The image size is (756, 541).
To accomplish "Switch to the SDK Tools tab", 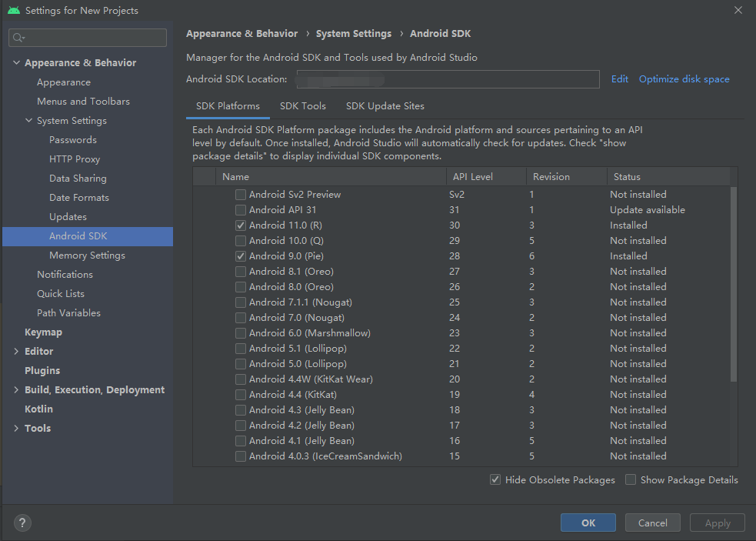I will coord(303,106).
